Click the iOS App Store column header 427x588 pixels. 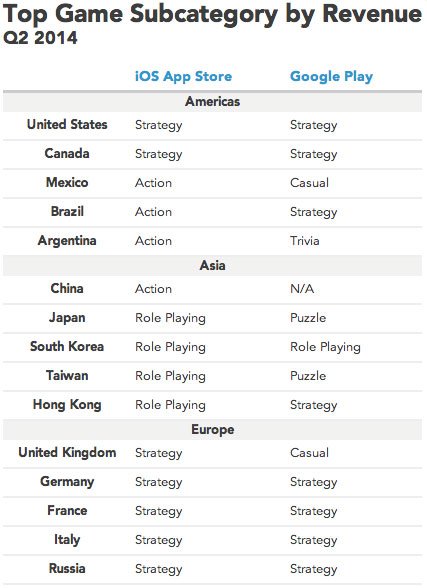click(183, 76)
